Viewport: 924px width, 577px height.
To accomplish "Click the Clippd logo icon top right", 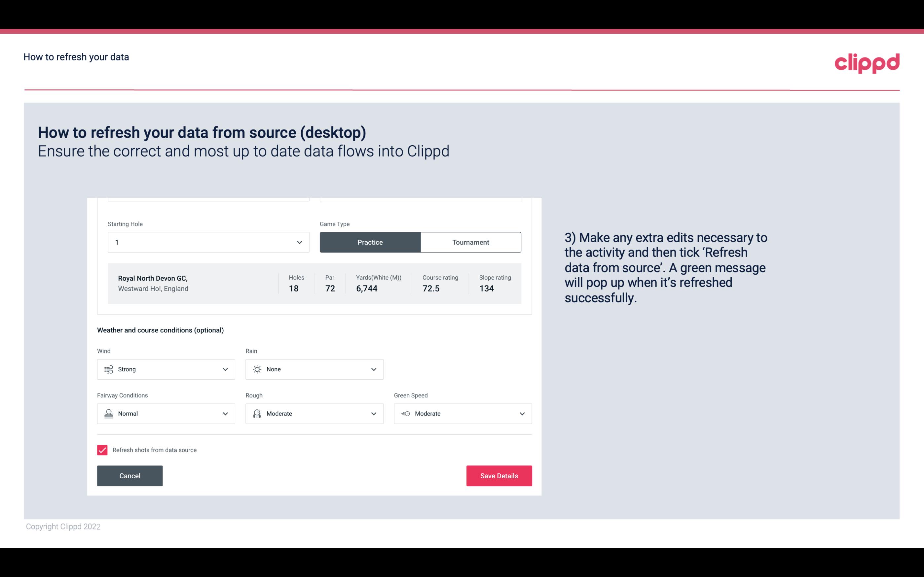I will (867, 63).
